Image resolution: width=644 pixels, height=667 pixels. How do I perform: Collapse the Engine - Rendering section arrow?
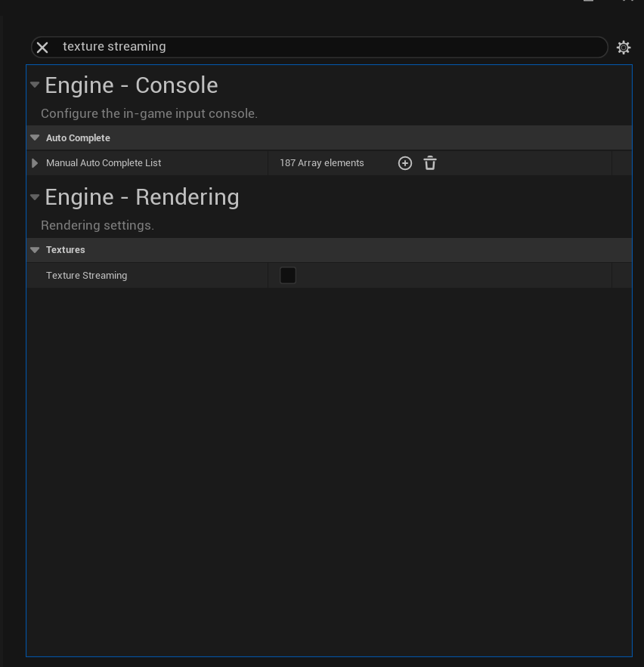(35, 196)
